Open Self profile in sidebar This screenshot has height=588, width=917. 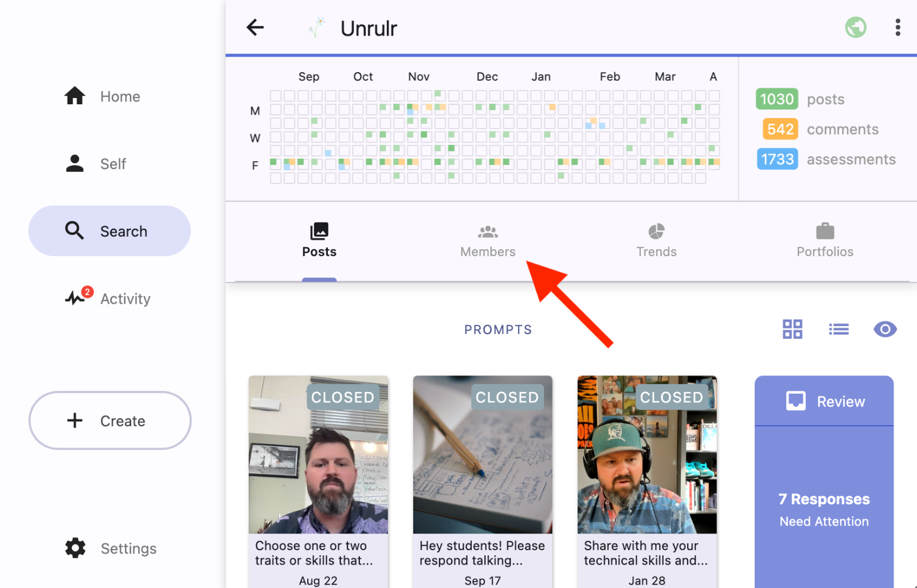(95, 164)
